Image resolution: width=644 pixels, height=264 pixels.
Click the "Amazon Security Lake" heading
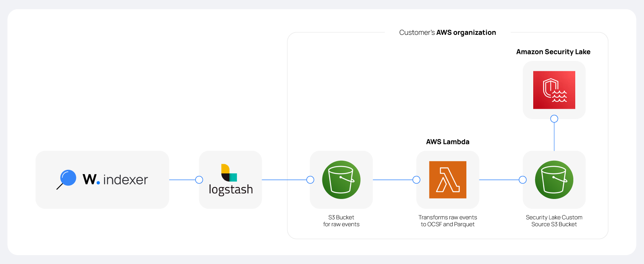(x=553, y=52)
